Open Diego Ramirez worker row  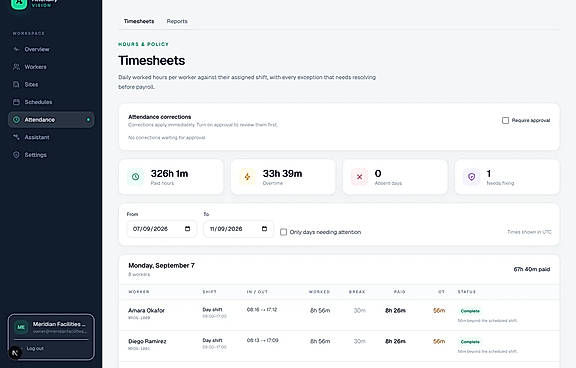[339, 346]
